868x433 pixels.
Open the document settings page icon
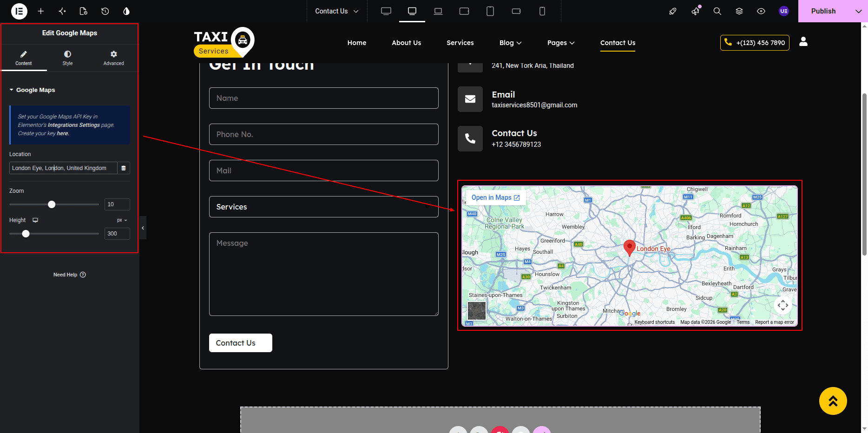click(84, 11)
